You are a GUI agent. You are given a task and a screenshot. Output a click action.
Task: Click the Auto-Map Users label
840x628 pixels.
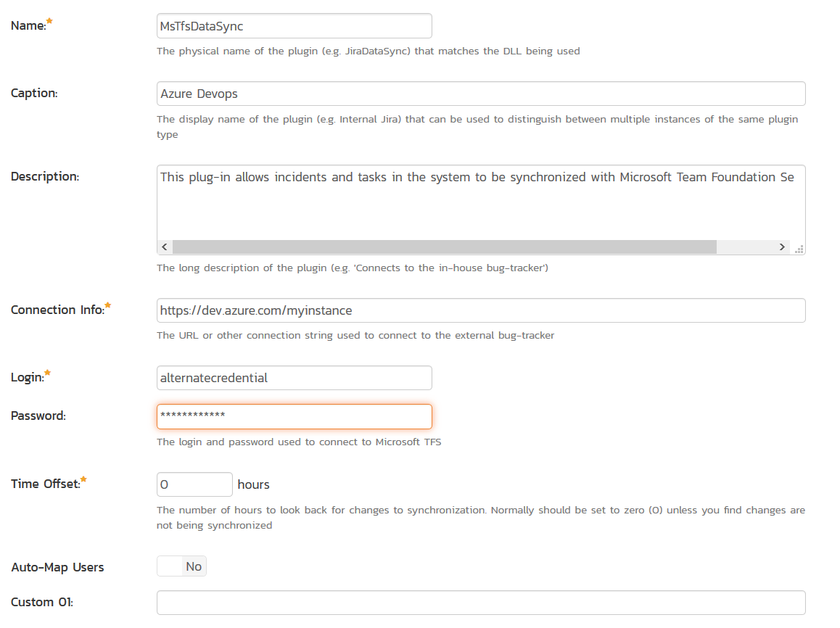point(57,567)
